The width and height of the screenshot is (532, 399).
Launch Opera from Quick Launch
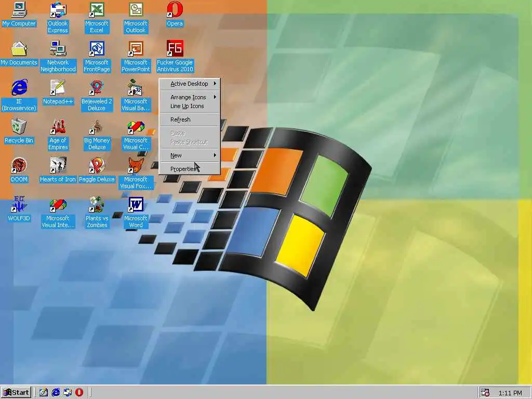coord(79,393)
